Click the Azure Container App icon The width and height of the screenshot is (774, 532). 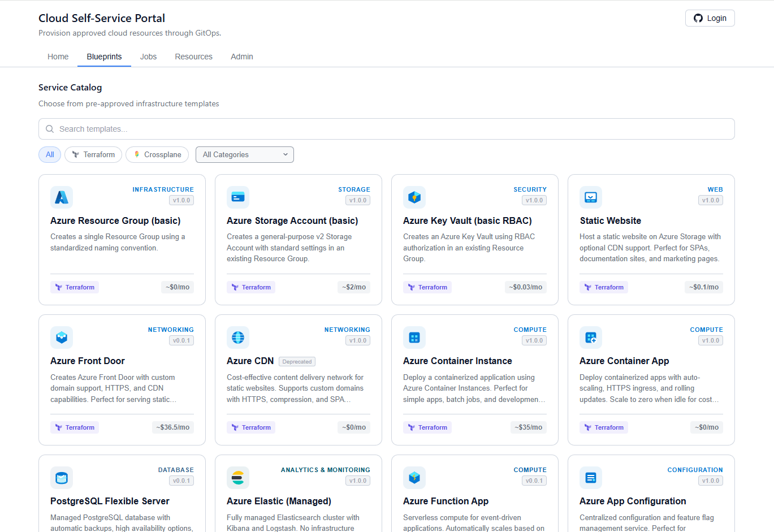590,338
